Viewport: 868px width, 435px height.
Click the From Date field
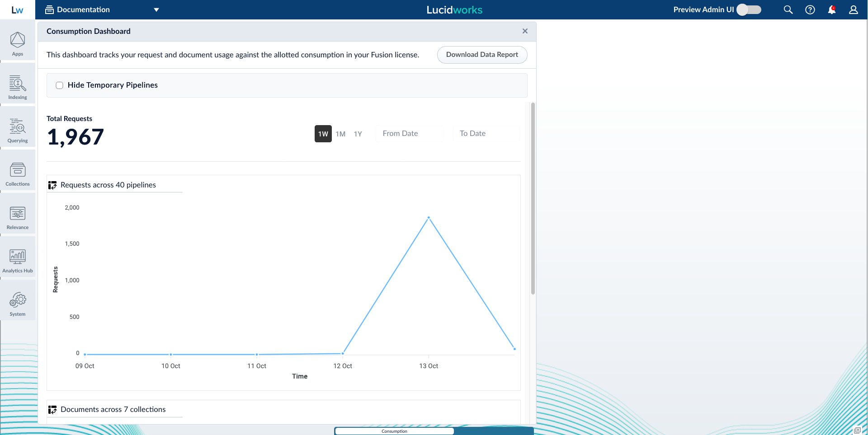409,134
